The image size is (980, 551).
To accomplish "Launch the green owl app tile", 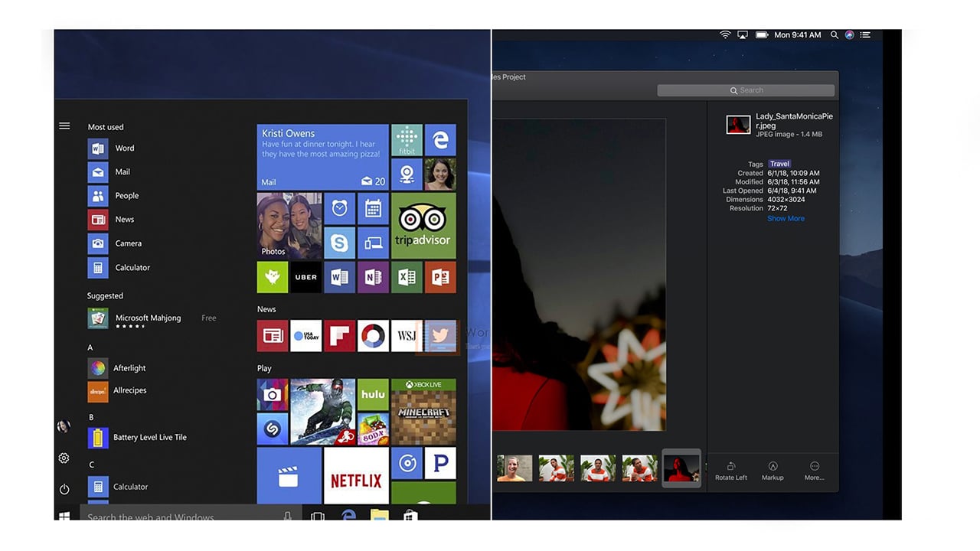I will 273,277.
